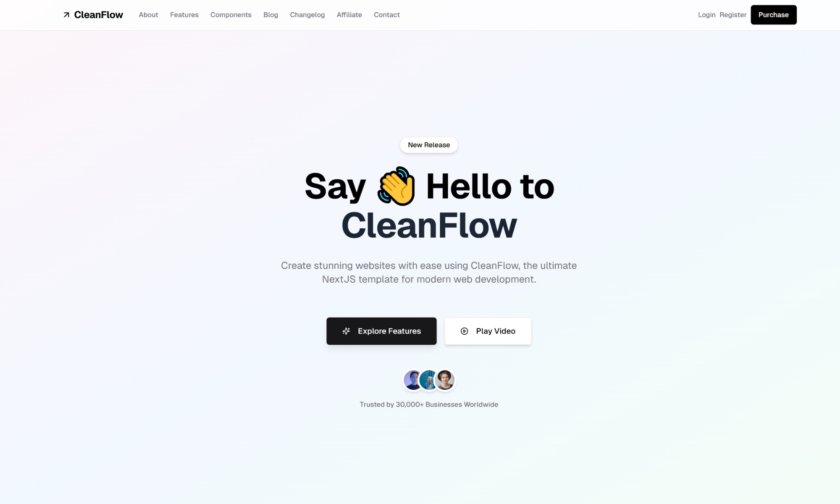This screenshot has width=840, height=504.
Task: Toggle the Register link state
Action: click(732, 14)
